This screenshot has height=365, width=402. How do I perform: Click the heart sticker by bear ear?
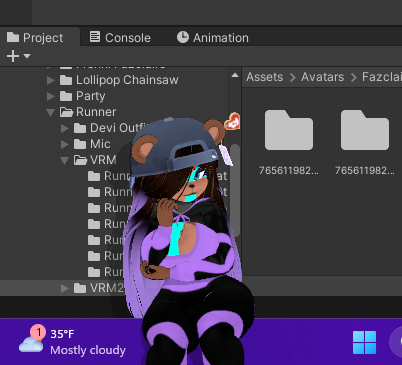pyautogui.click(x=233, y=122)
